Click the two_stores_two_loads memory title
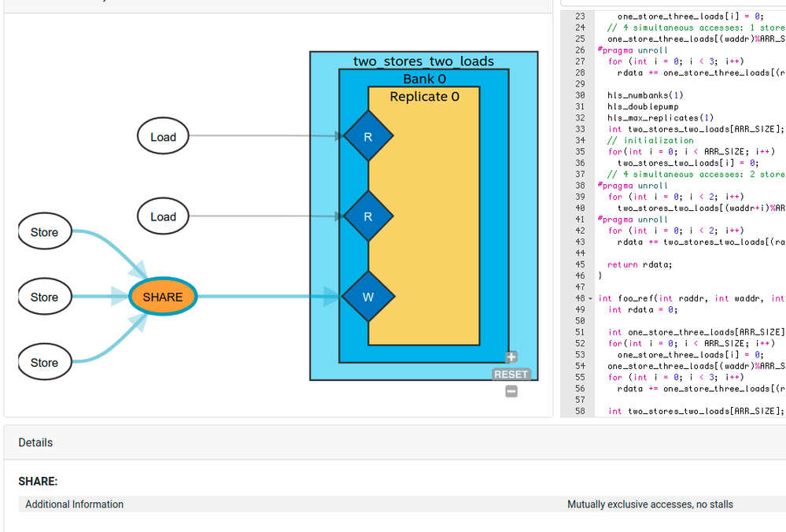 click(423, 61)
